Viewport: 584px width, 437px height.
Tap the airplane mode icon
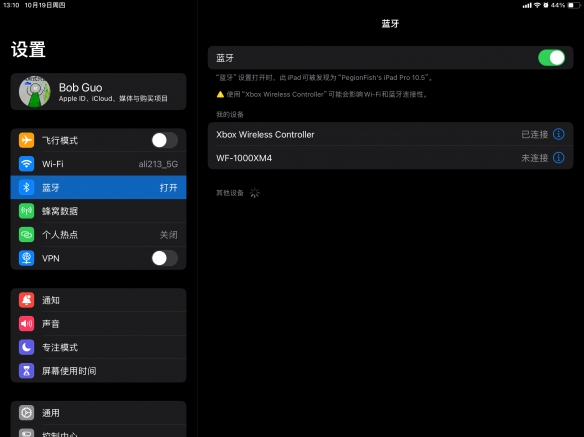[x=26, y=140]
